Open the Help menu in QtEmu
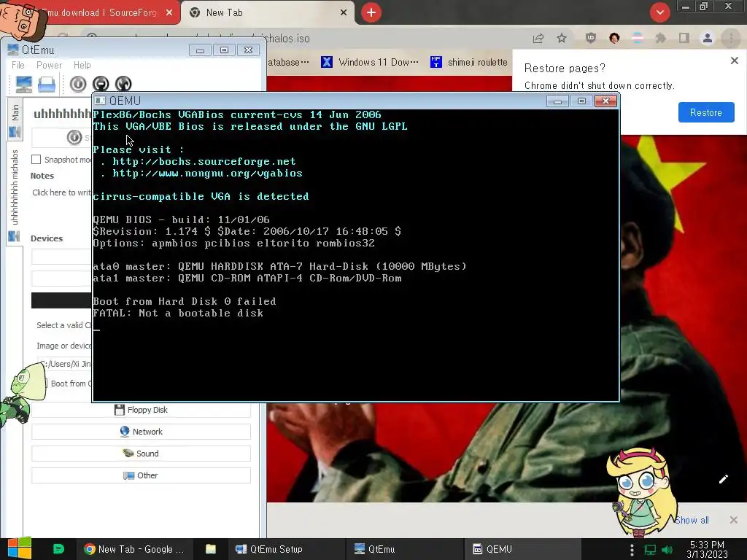 pos(82,65)
